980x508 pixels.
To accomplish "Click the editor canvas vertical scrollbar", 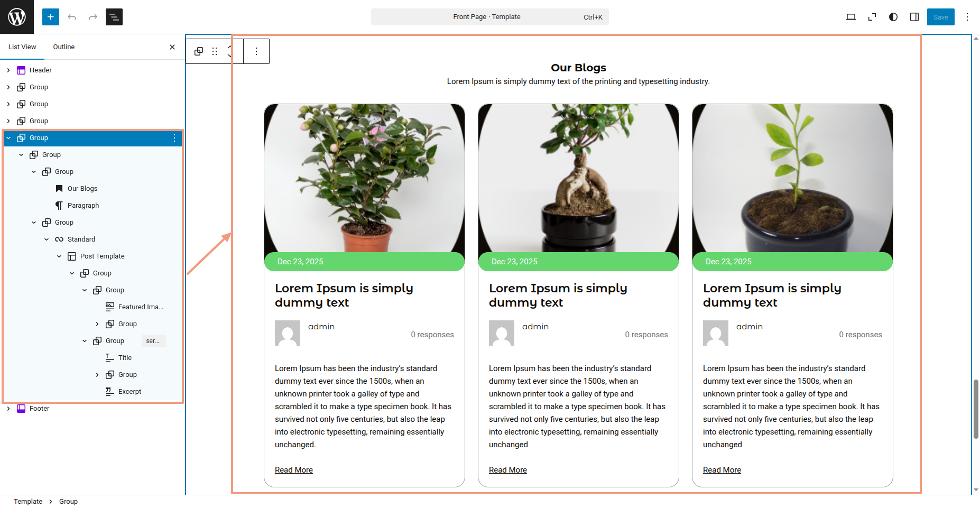I will click(x=976, y=409).
